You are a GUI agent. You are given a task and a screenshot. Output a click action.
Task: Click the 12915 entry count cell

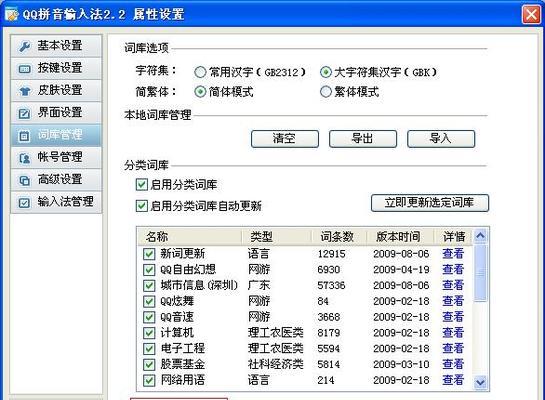332,254
